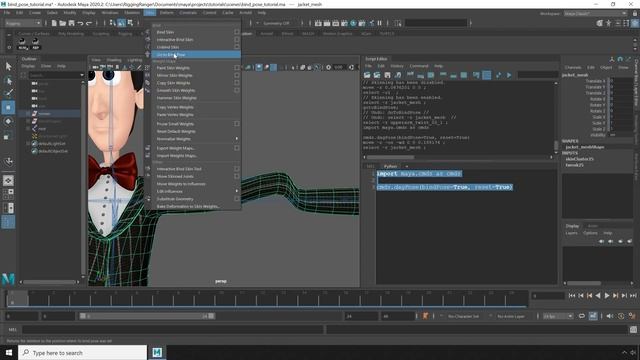Click Display tab in Layer Editor
The height and width of the screenshot is (360, 640).
[x=572, y=226]
